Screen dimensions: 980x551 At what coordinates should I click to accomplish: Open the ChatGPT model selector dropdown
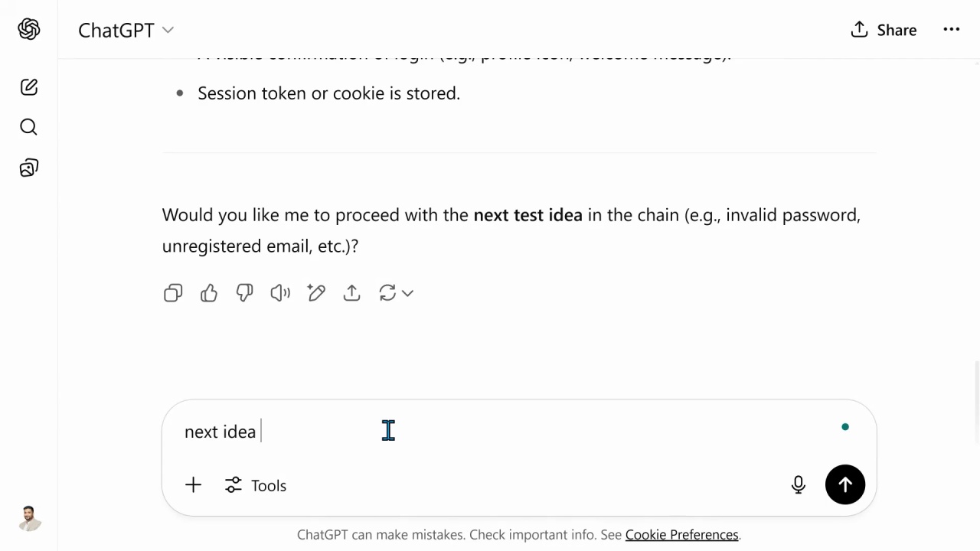[126, 30]
